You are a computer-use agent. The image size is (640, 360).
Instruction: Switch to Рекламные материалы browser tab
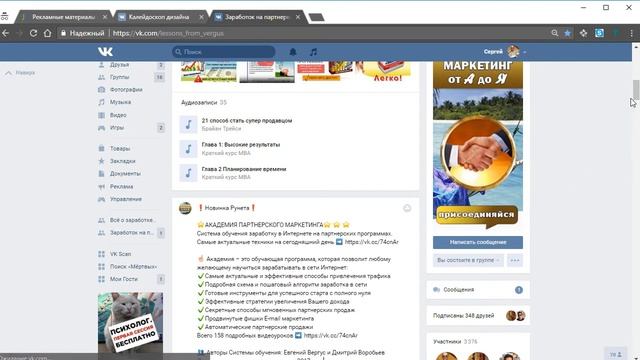[x=63, y=17]
